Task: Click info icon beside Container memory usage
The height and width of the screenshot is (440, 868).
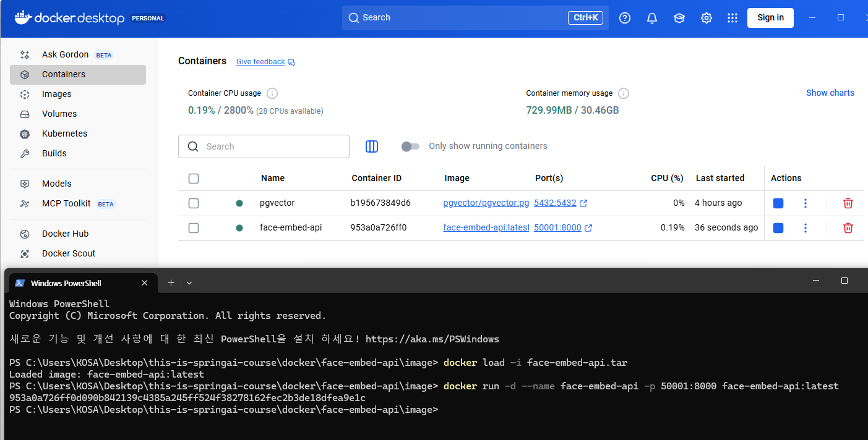Action: (x=624, y=93)
